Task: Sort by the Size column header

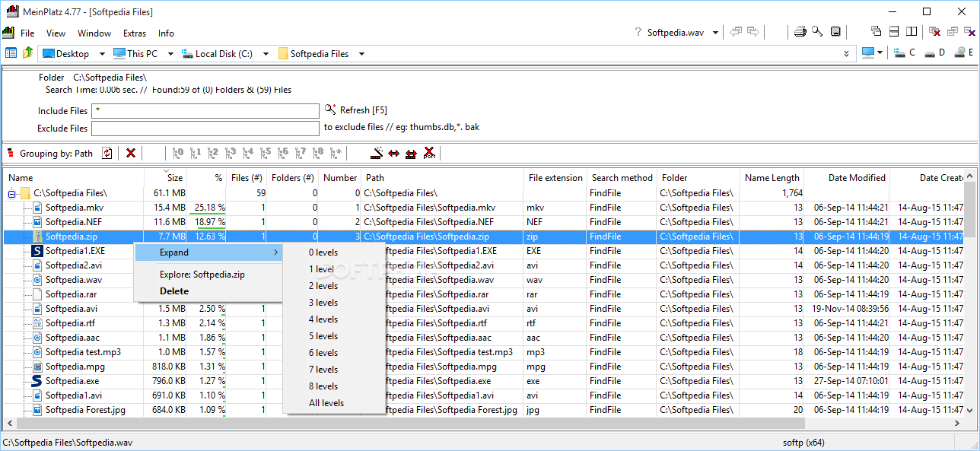Action: pos(165,178)
